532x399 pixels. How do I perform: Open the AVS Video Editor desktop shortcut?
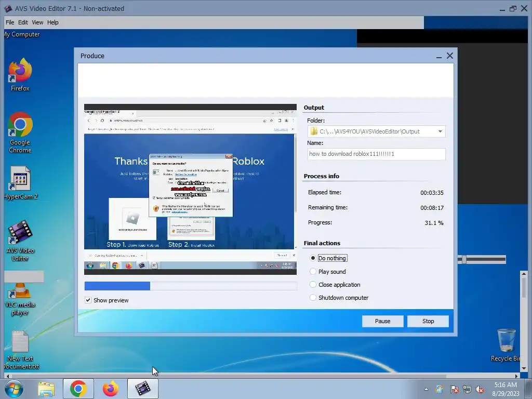tap(20, 241)
